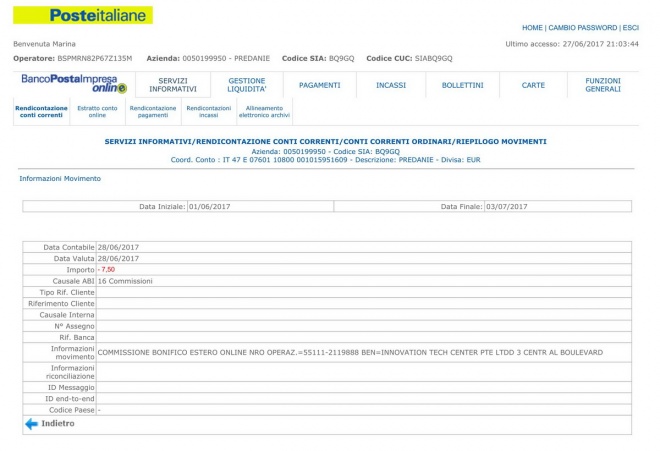Click the BancoPosta Impresa online logo

coord(69,84)
